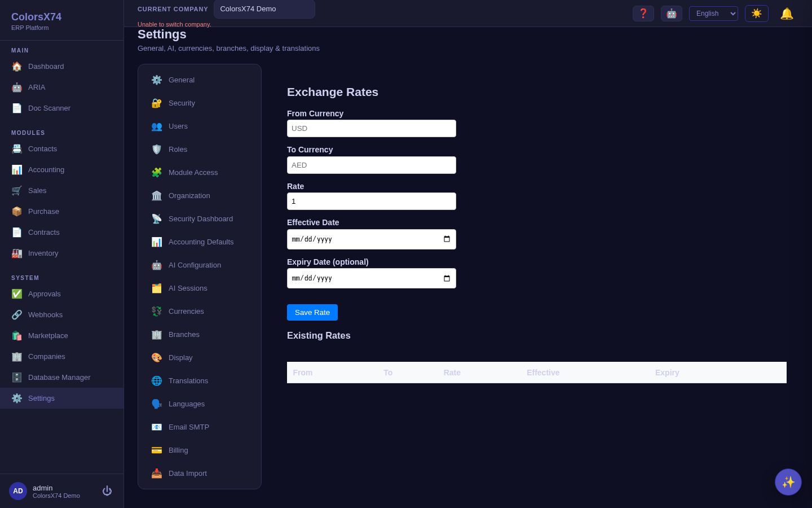Click the Contacts card icon
Image resolution: width=812 pixels, height=508 pixels.
click(17, 149)
